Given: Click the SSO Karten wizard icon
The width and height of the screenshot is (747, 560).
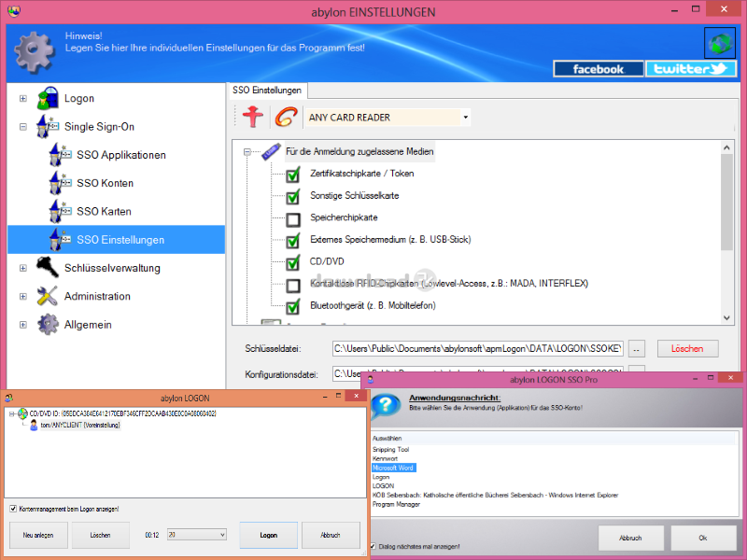Looking at the screenshot, I should 60,212.
